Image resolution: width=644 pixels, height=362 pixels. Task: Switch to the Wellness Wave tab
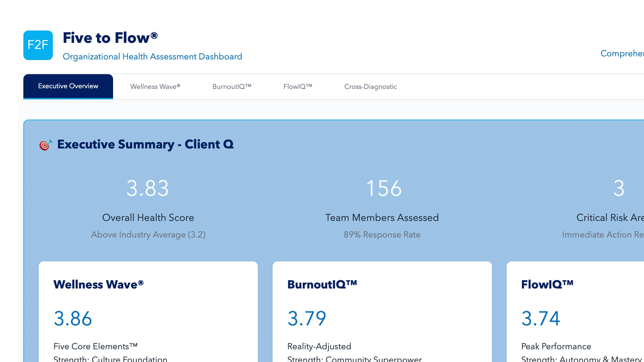[155, 86]
